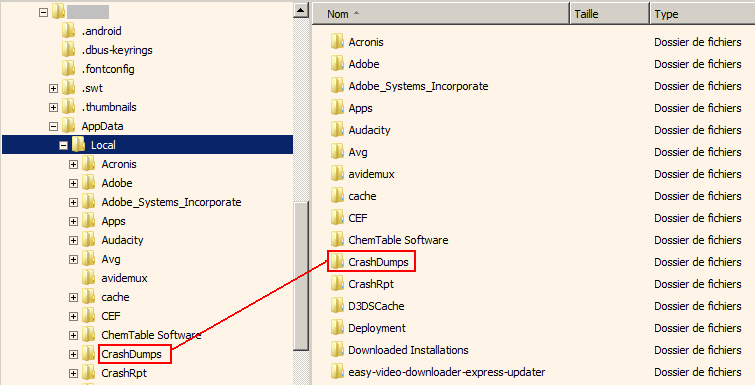Screen dimensions: 755x385
Task: Click the cache folder icon in file list
Action: coord(337,196)
